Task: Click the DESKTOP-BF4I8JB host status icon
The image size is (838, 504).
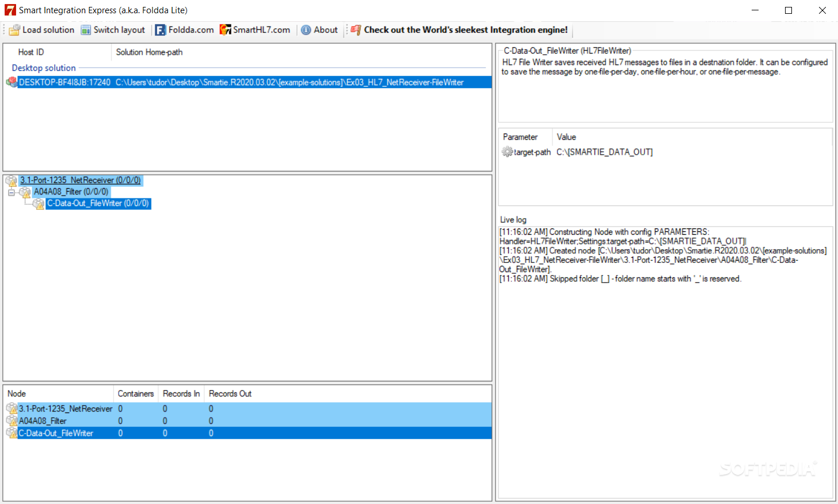Action: point(12,82)
